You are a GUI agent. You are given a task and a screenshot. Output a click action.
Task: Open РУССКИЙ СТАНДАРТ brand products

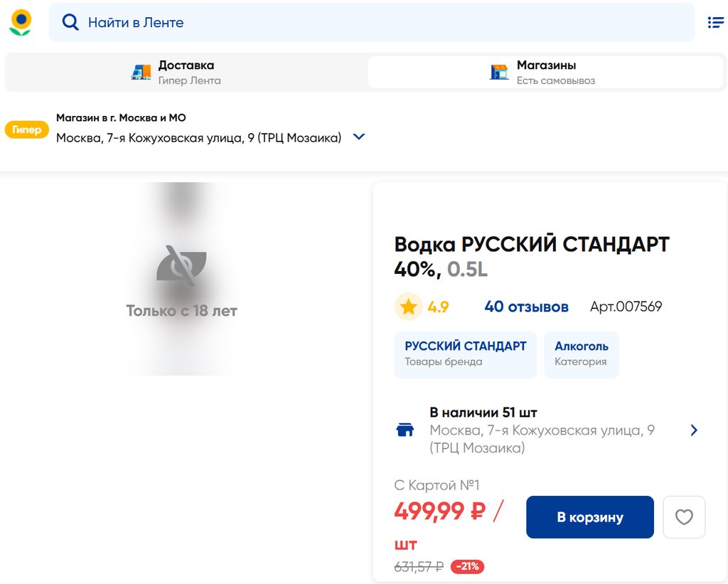click(x=466, y=354)
